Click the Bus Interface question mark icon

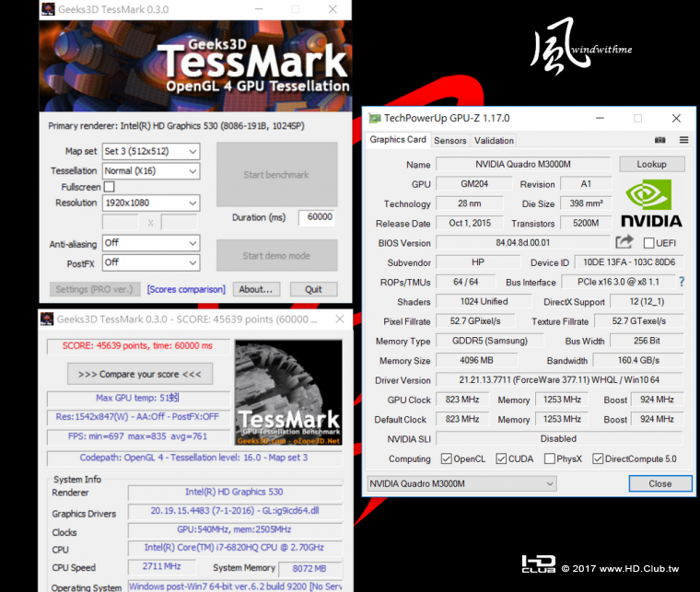tap(682, 282)
